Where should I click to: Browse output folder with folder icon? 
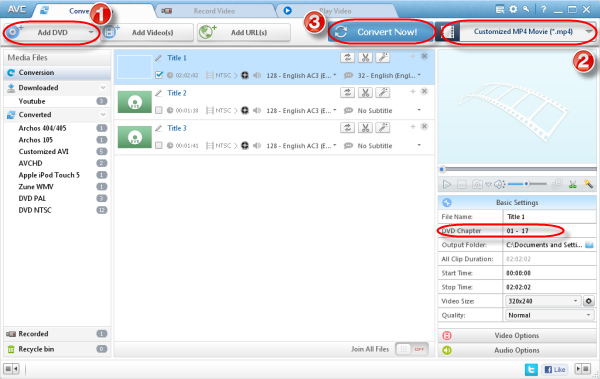pyautogui.click(x=589, y=245)
